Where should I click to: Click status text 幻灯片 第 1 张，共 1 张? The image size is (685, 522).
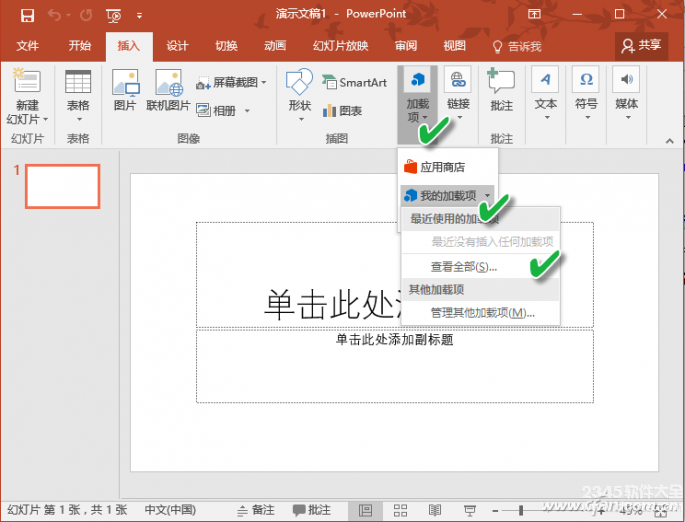click(67, 510)
